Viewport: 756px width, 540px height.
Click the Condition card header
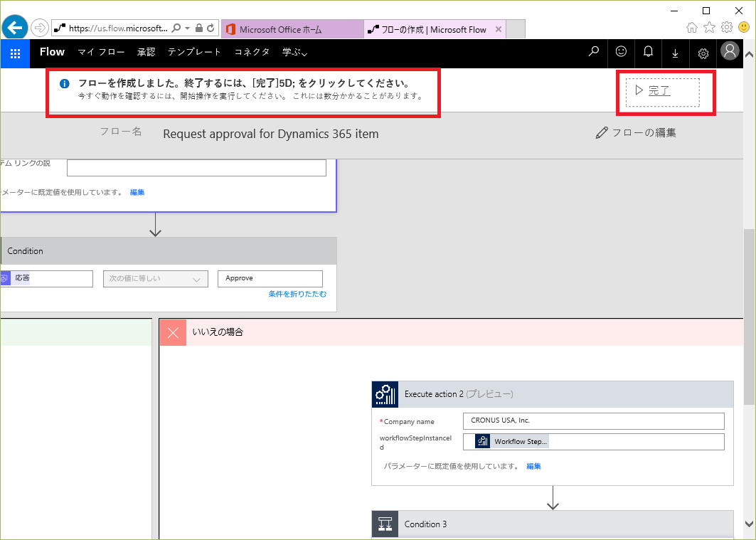pos(169,250)
